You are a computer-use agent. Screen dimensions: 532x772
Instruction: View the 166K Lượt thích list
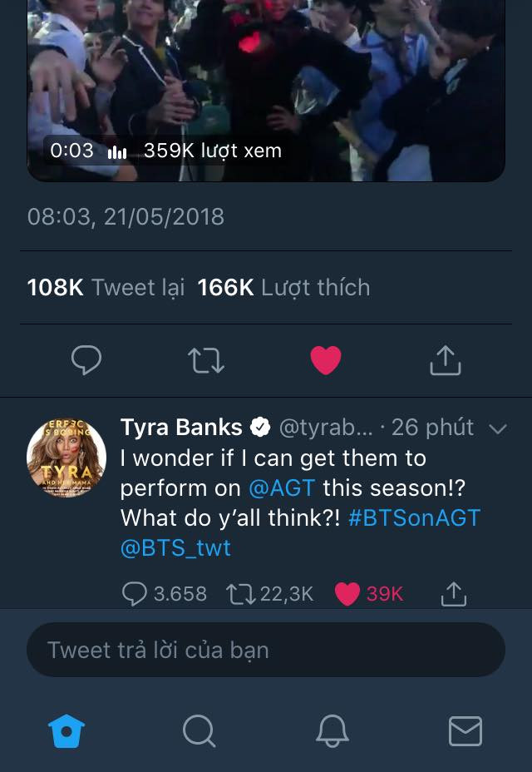pyautogui.click(x=283, y=288)
